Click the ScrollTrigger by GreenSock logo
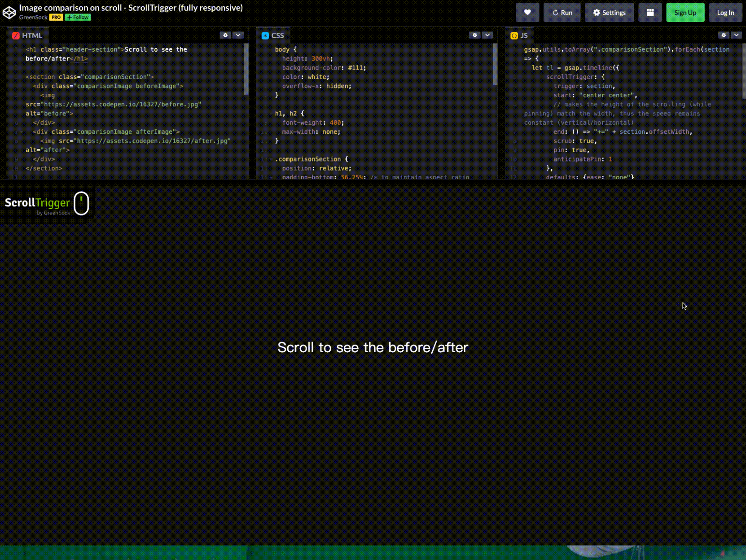This screenshot has width=746, height=560. 45,205
